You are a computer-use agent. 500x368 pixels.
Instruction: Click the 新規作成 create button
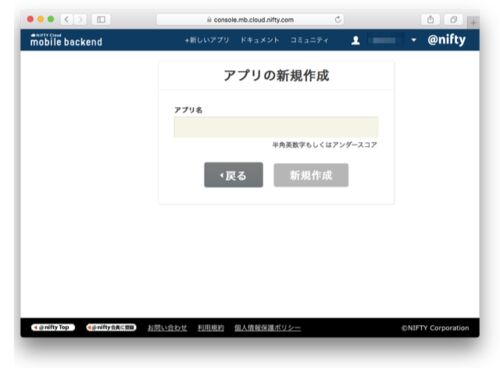click(x=311, y=175)
